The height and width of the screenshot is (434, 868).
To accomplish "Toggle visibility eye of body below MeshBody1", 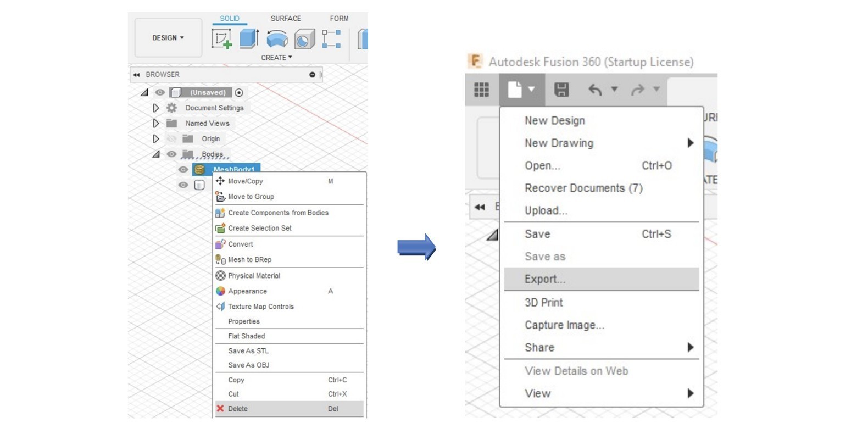I will click(183, 185).
